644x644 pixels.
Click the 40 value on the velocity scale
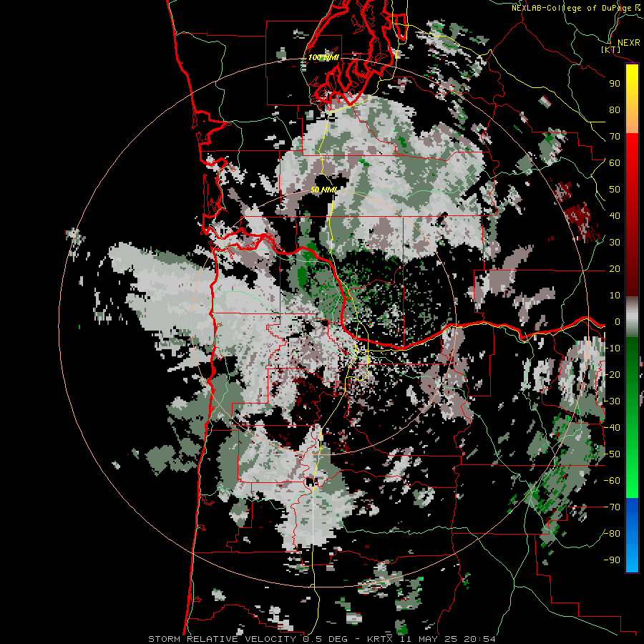pyautogui.click(x=615, y=216)
